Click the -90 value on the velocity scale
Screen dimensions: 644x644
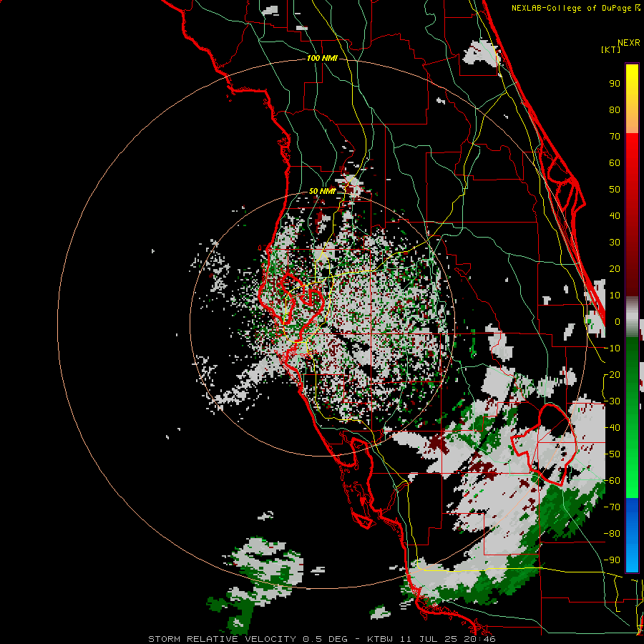coord(612,560)
